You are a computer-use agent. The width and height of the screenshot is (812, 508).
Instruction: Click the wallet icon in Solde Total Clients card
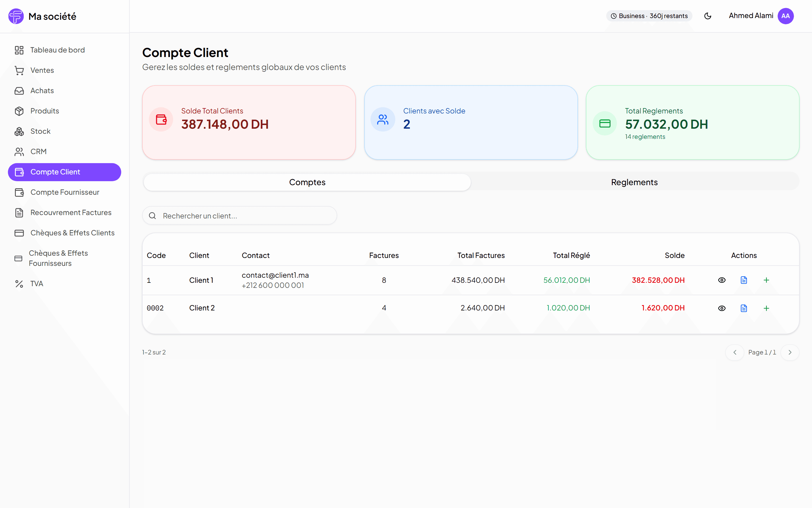(161, 119)
